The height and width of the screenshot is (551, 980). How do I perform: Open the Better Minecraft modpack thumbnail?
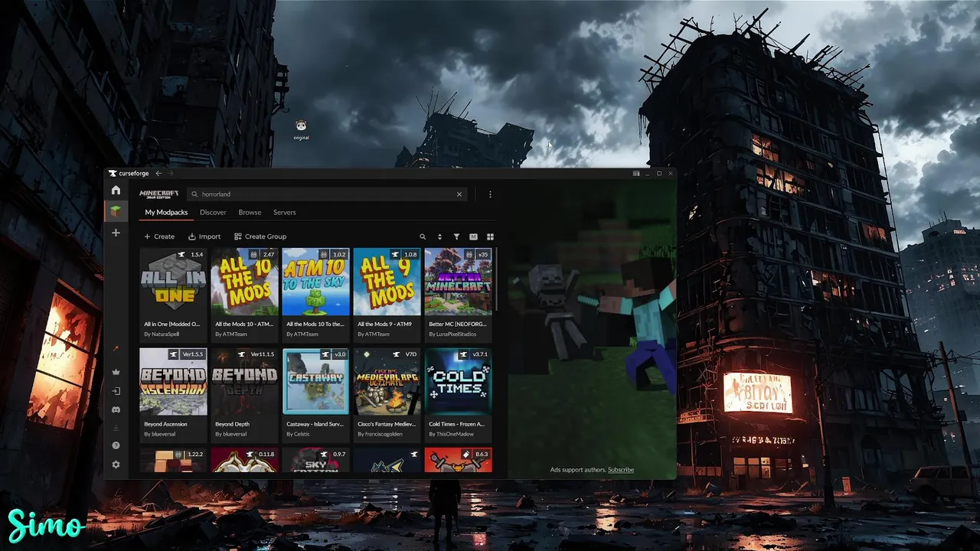(458, 282)
